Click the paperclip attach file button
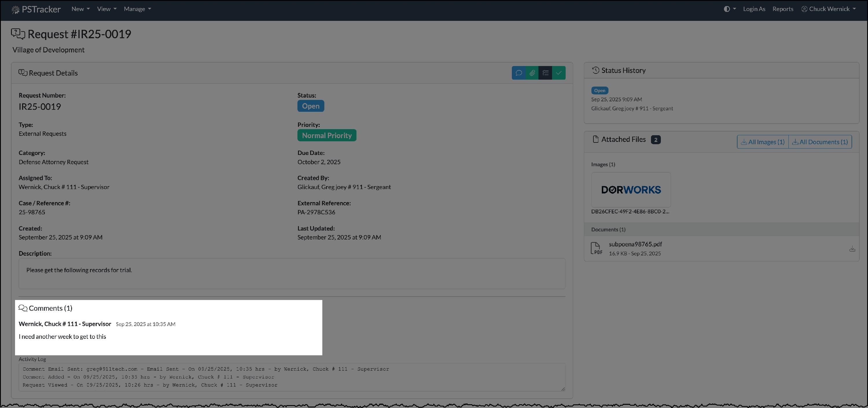Viewport: 868px width, 408px height. 532,73
